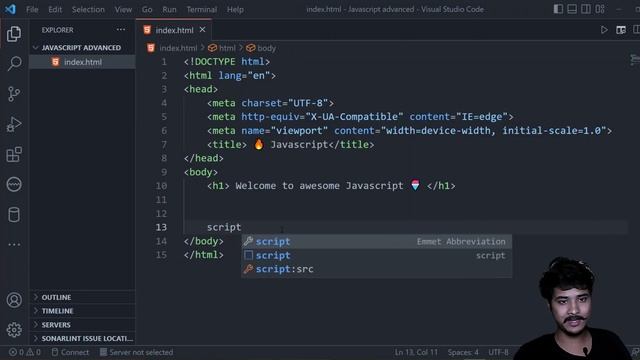Show additional views via activity bar ellipsis

pos(14,244)
